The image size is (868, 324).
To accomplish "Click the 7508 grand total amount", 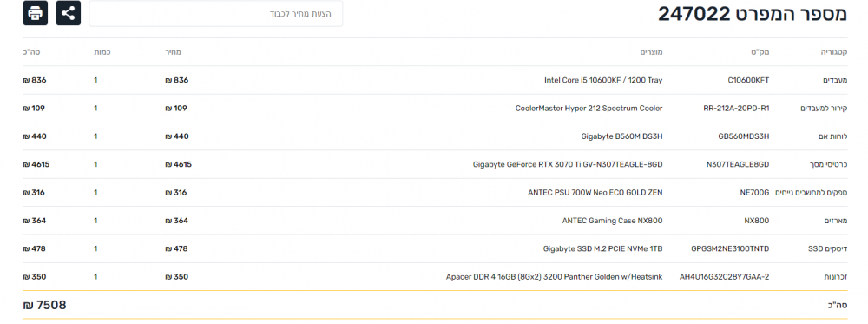I will click(45, 305).
